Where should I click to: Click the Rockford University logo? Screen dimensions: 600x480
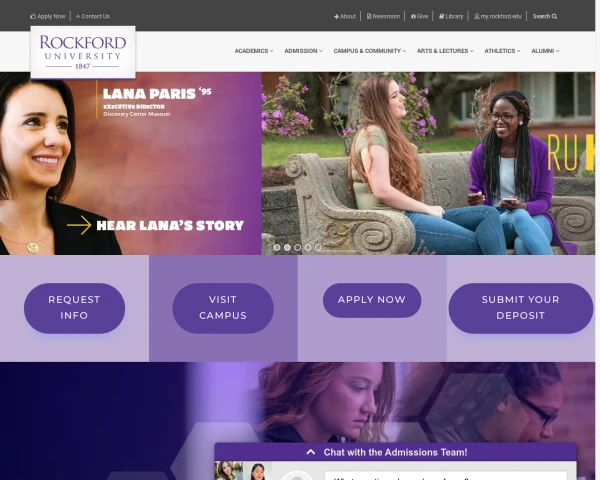point(83,52)
